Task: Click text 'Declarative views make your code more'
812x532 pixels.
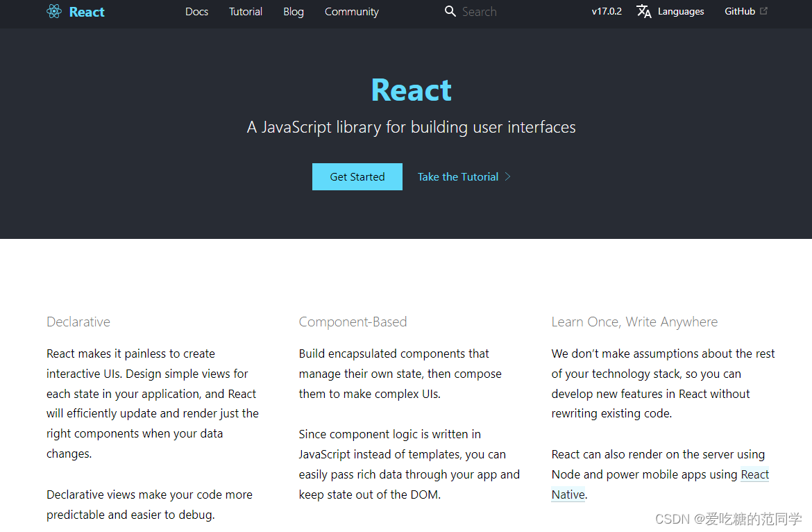Action: click(149, 494)
